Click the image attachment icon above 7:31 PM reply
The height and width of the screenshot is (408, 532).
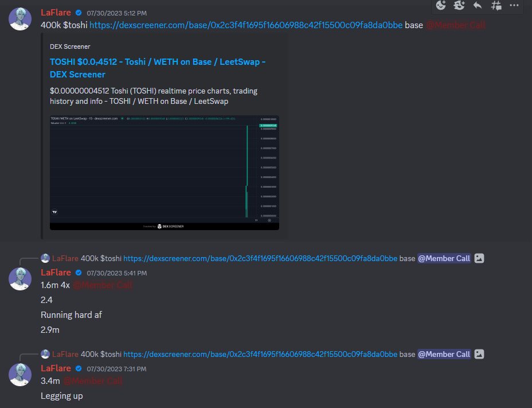(479, 354)
